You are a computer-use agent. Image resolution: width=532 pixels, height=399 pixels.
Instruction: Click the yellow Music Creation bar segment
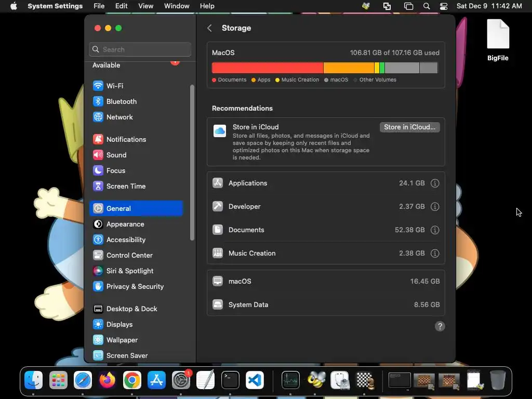377,68
